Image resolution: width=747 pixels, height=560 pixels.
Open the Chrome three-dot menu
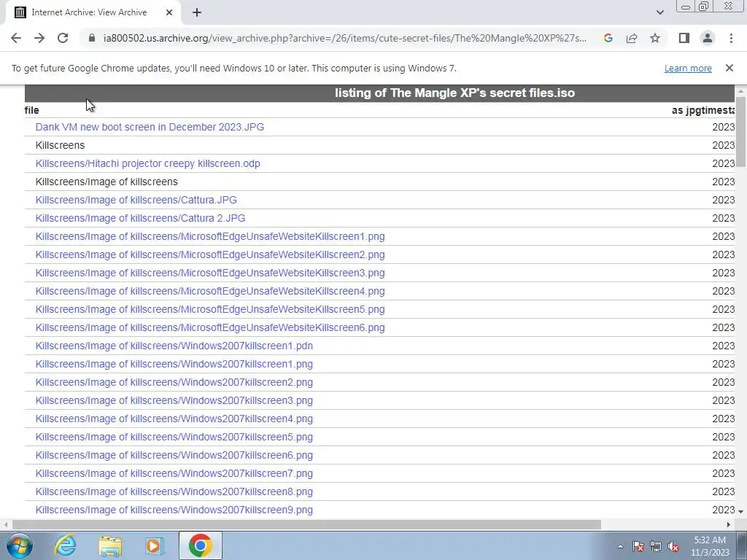tap(731, 38)
